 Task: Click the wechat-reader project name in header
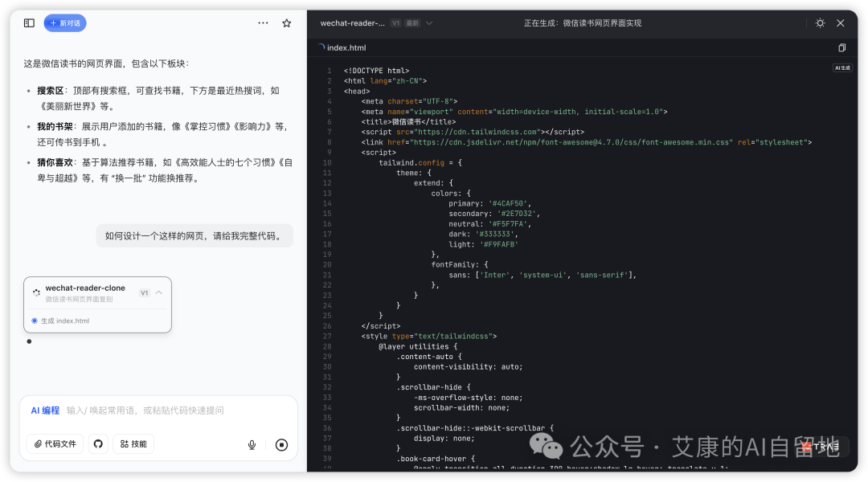pyautogui.click(x=352, y=23)
